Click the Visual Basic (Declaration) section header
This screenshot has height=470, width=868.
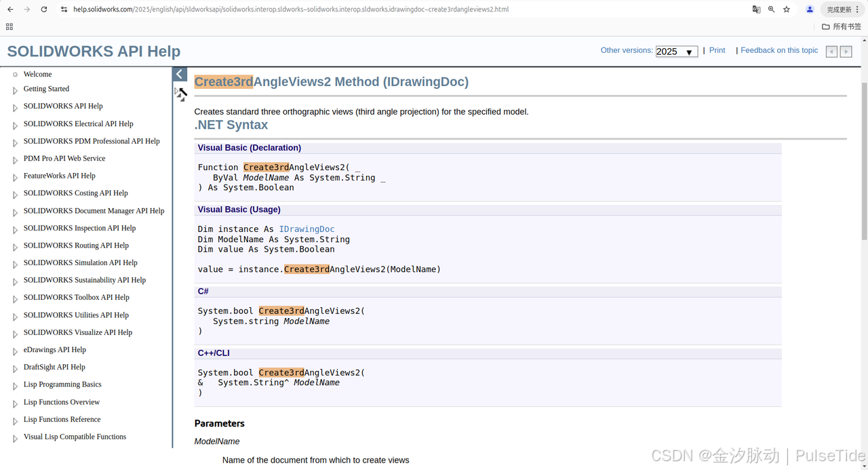(488, 148)
